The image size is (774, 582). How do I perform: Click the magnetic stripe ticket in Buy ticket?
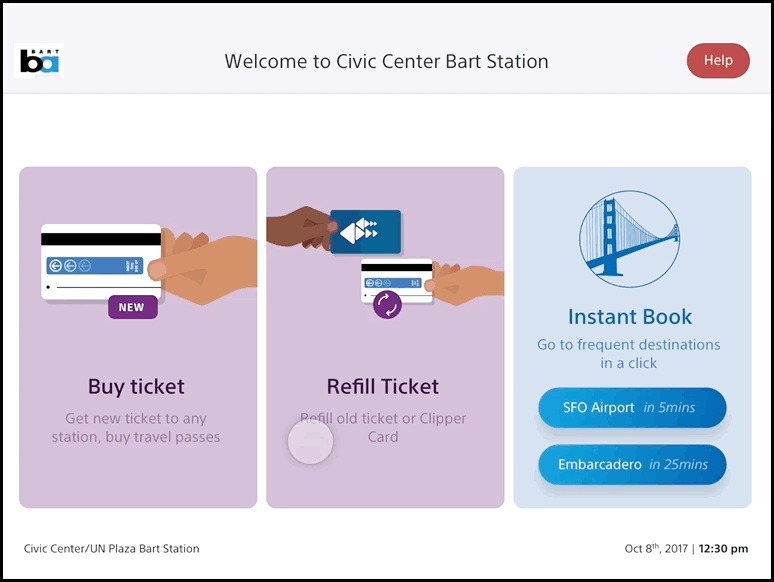(x=100, y=262)
